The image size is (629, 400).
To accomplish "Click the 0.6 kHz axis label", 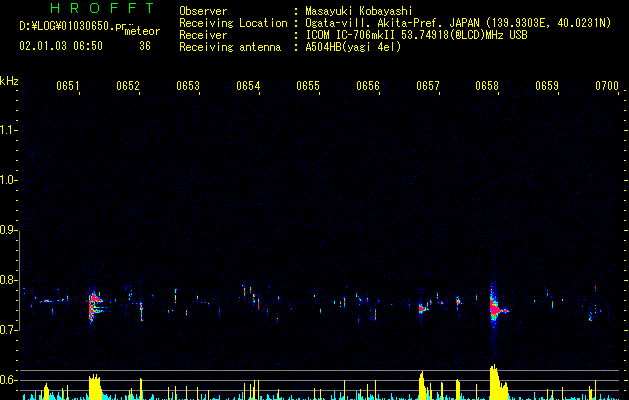I will 8,380.
